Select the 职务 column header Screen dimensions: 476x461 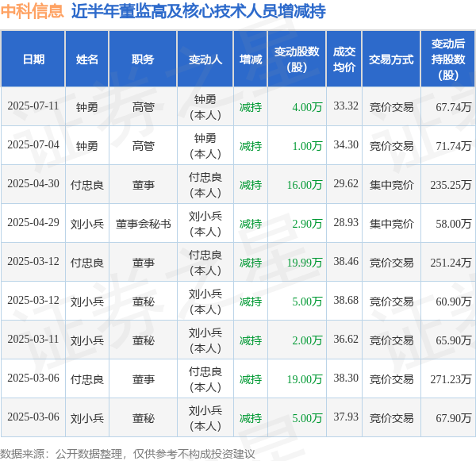(143, 60)
